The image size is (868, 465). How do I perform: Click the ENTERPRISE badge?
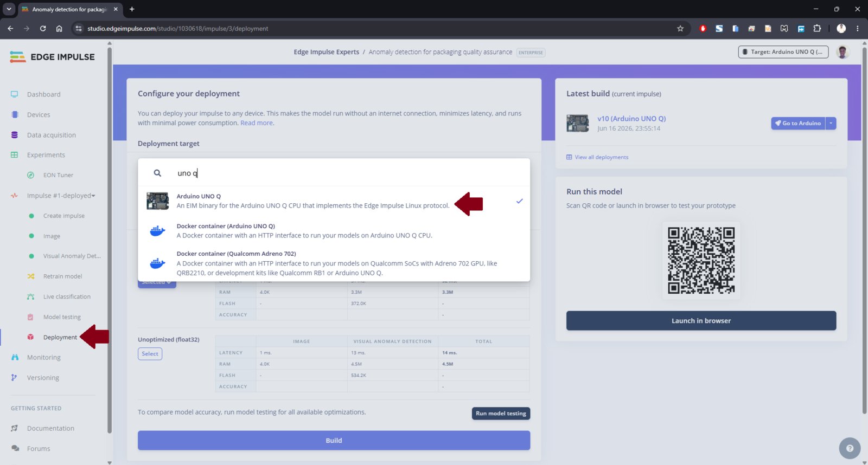(531, 53)
